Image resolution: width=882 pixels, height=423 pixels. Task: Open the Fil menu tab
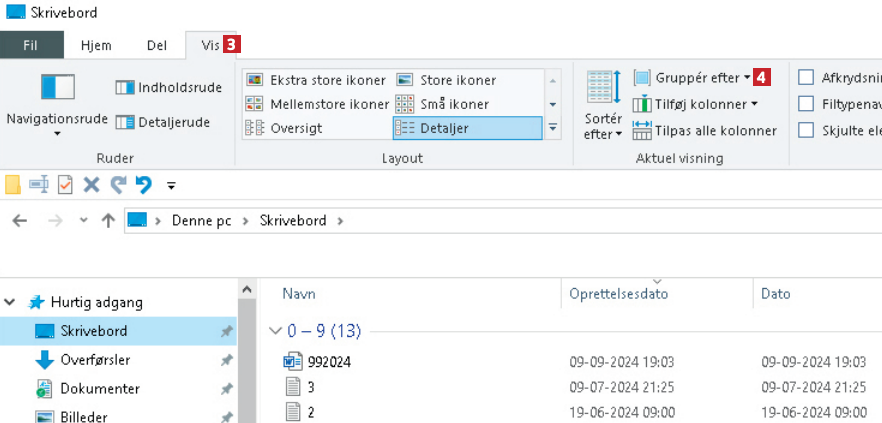point(31,46)
